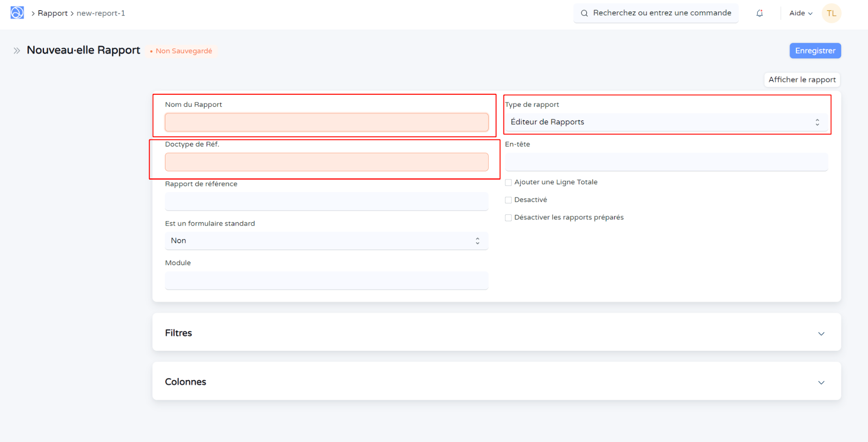Focus the Nom du Rapport field

tap(326, 123)
